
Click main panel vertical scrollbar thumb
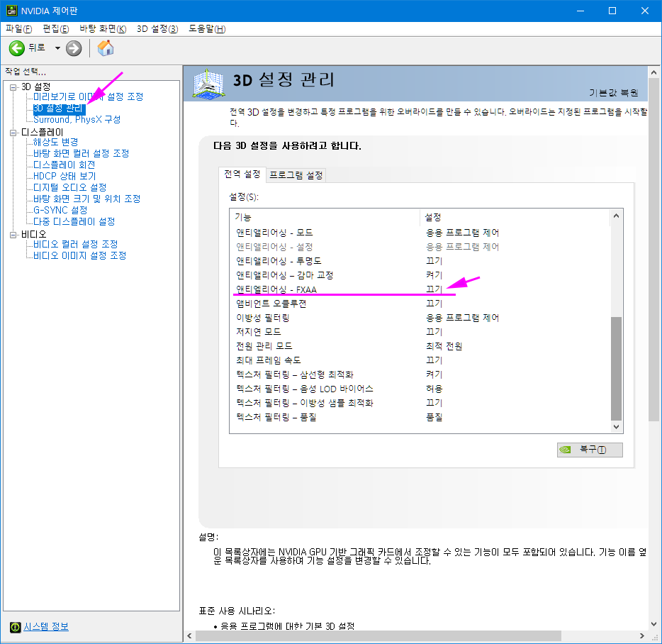pos(653,250)
